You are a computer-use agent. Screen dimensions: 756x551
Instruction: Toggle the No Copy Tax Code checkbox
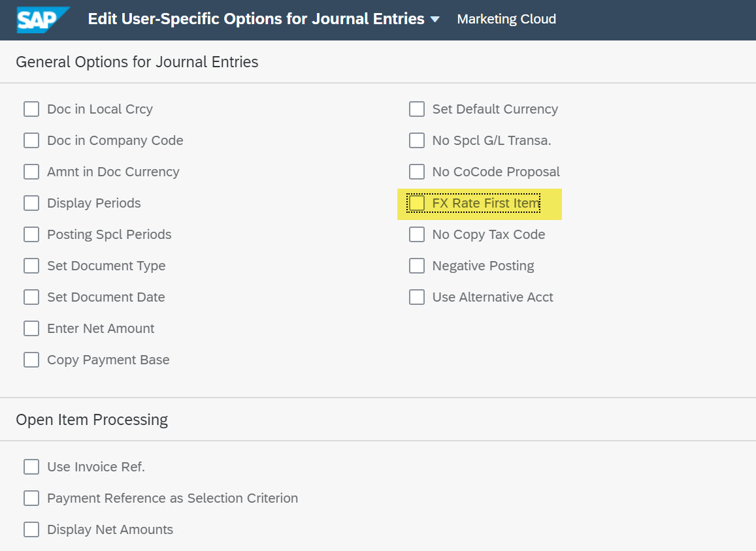pyautogui.click(x=417, y=234)
